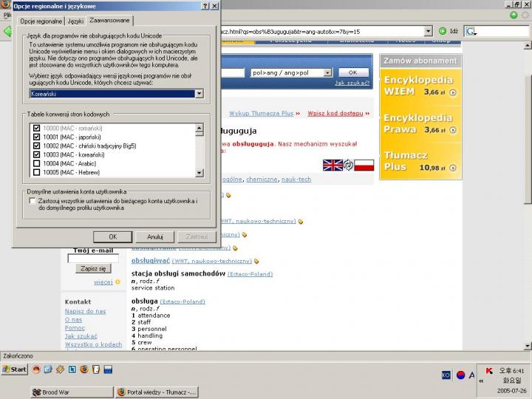
Task: Open the 'Jak szukać?' link under search box
Action: tap(352, 83)
